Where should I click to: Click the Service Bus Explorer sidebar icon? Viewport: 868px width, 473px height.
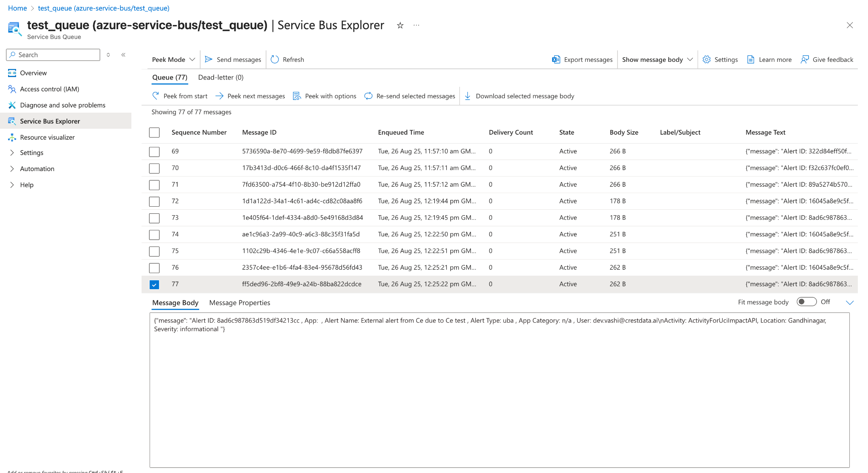tap(12, 121)
